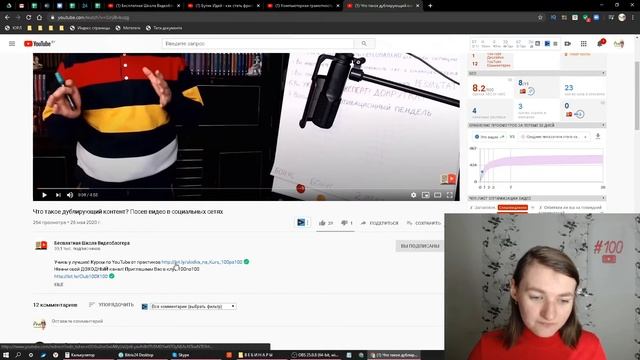Share the video via ПОДЕЛИТЬСЯ

coord(379,223)
